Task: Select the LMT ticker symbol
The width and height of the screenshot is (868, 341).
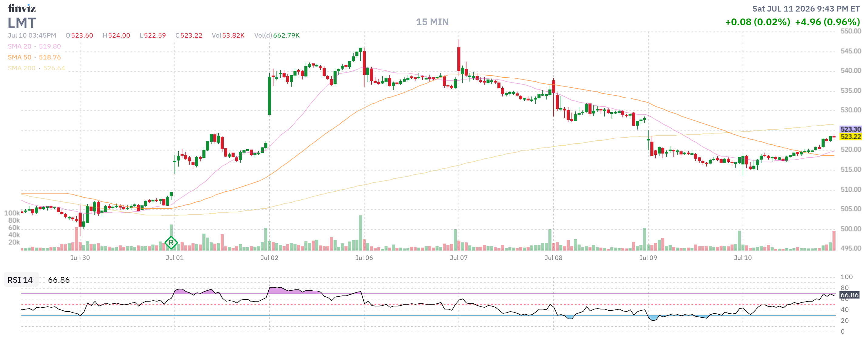Action: [22, 23]
